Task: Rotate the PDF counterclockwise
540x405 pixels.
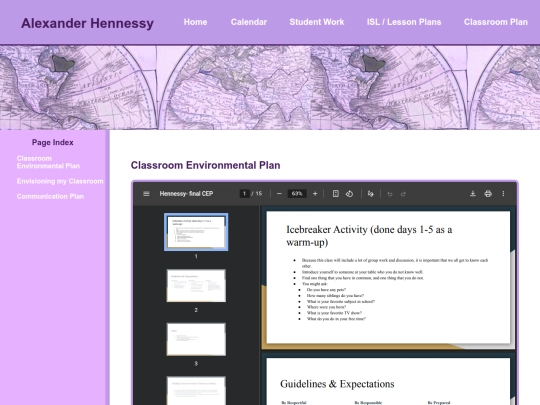Action: pos(350,194)
